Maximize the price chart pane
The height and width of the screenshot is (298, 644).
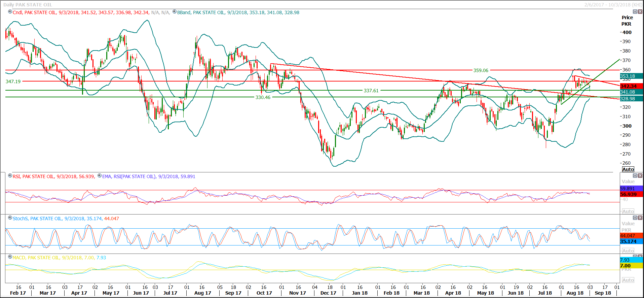(x=635, y=12)
